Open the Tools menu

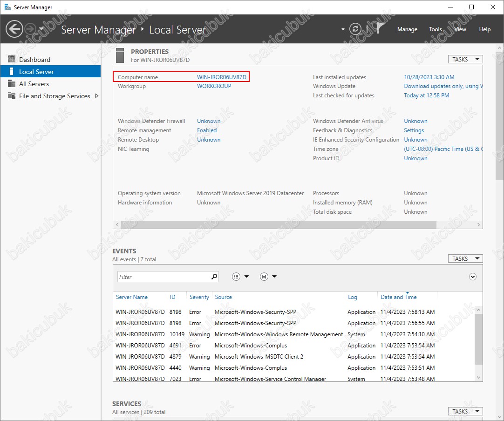[x=436, y=29]
